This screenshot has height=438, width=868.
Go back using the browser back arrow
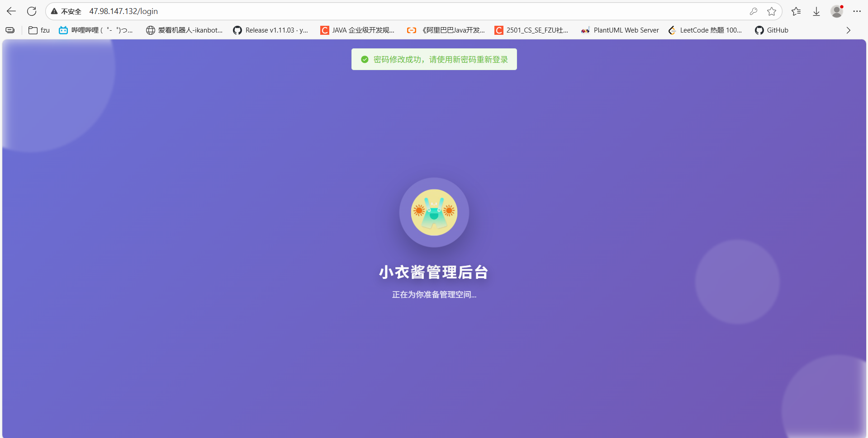point(11,11)
